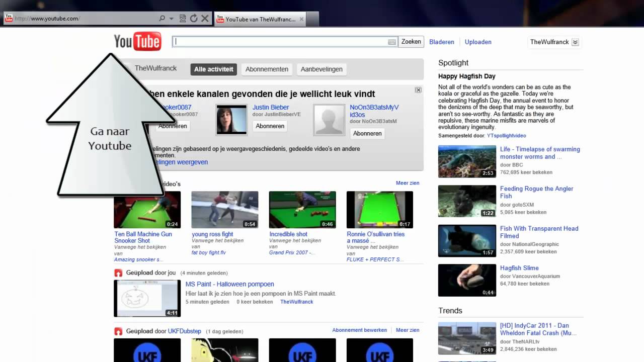Click Fish With Transparent Head Filmed title

[539, 232]
